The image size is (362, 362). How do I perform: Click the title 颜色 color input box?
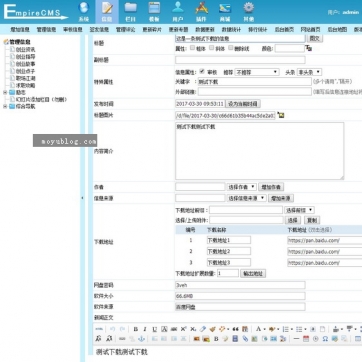pos(289,49)
